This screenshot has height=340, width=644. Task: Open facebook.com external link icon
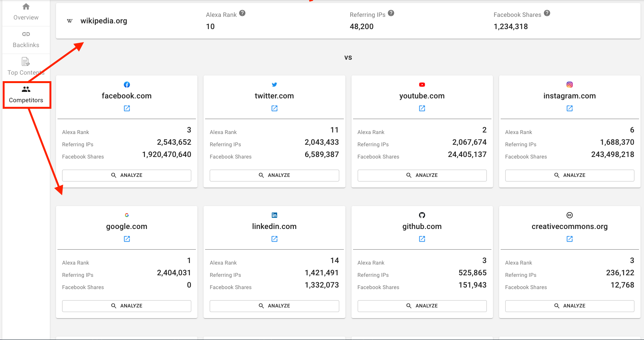coord(127,108)
